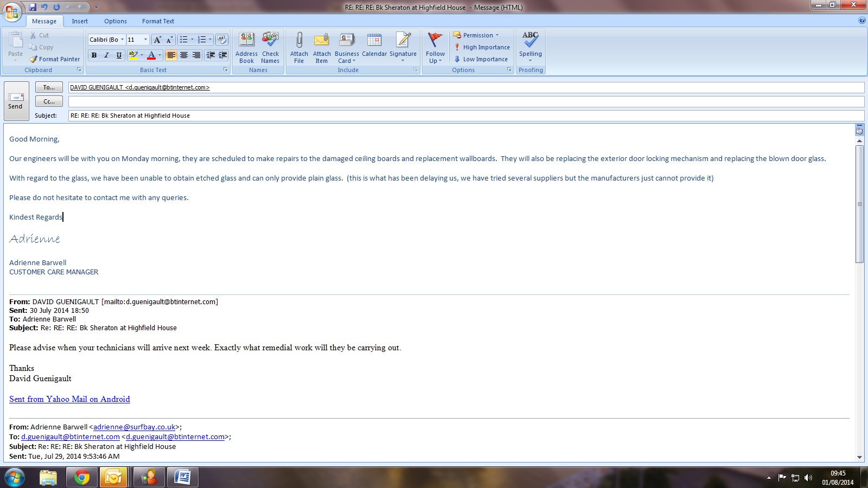Apply the red font color
Screen dimensions: 868x488
151,55
